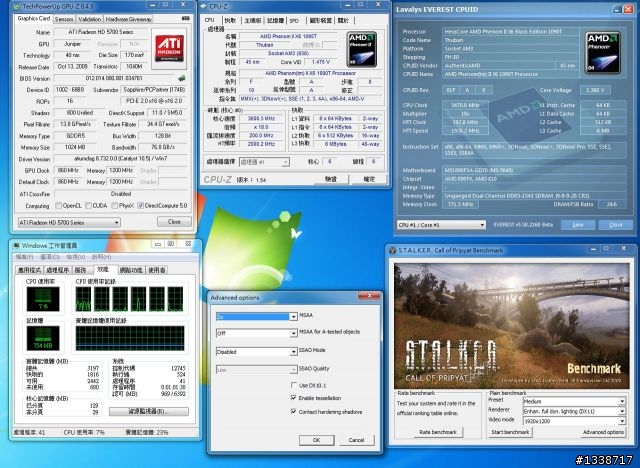
Task: Click the memory meter showing 754 MB
Action: 43,338
